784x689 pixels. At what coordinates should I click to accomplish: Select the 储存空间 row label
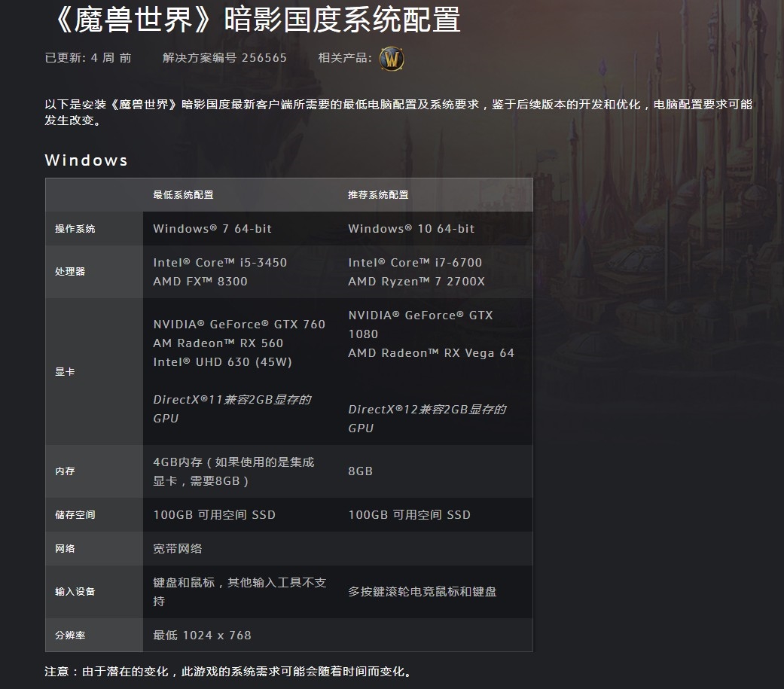[75, 515]
